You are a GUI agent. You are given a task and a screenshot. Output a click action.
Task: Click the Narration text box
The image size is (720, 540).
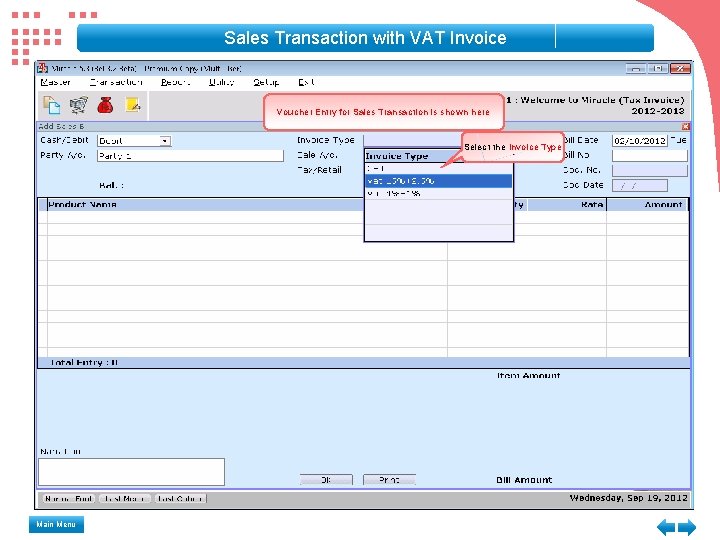[131, 472]
